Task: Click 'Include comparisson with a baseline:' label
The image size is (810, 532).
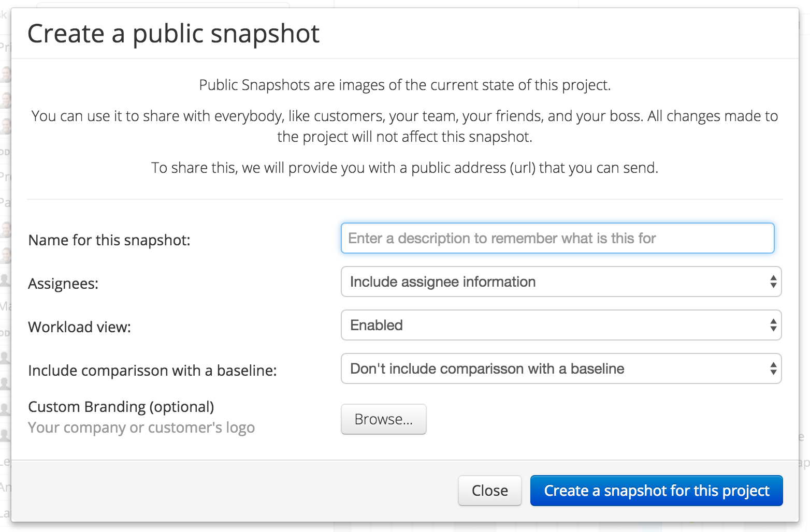Action: (x=152, y=371)
